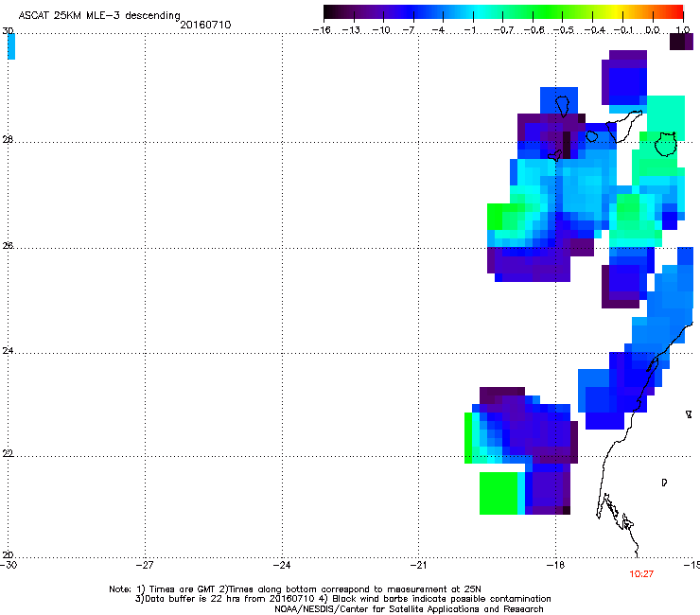Click the small light blue bar near the '30' label
This screenshot has width=700, height=615.
click(11, 46)
